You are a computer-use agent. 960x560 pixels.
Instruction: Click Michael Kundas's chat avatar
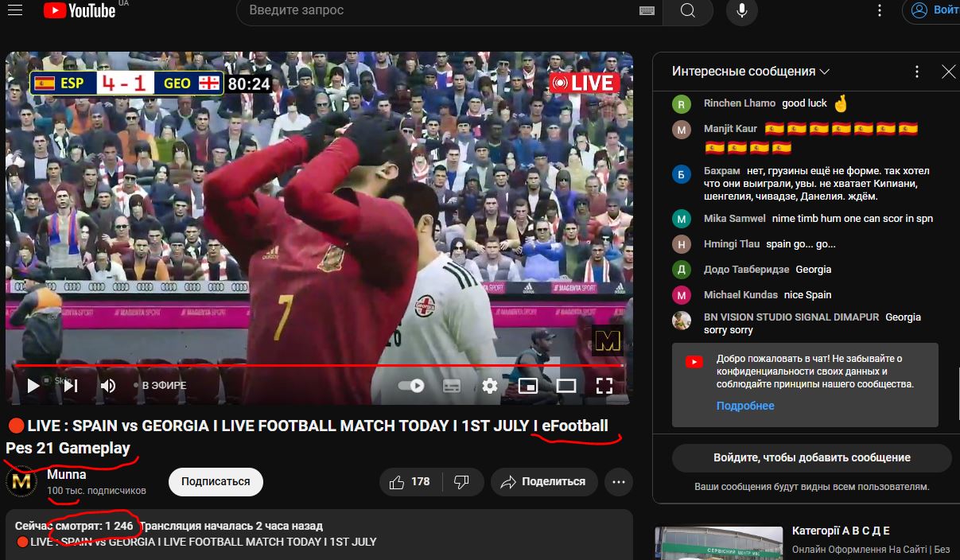682,295
